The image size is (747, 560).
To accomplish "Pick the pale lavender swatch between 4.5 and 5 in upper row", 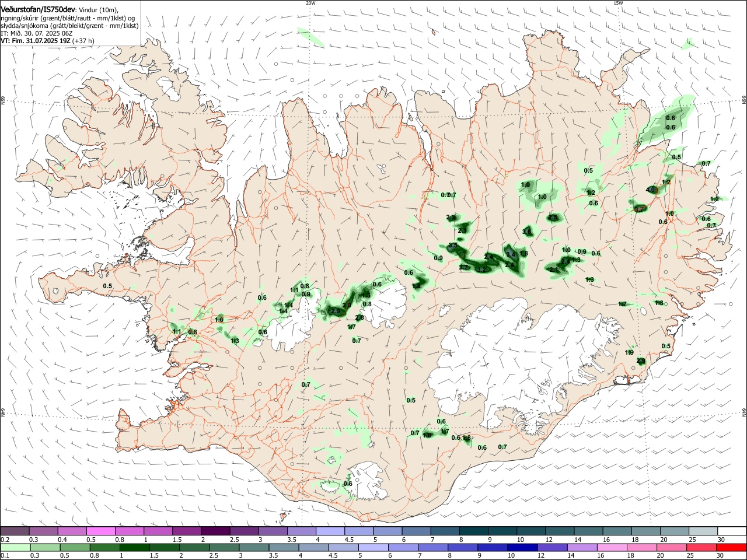I will click(x=359, y=531).
